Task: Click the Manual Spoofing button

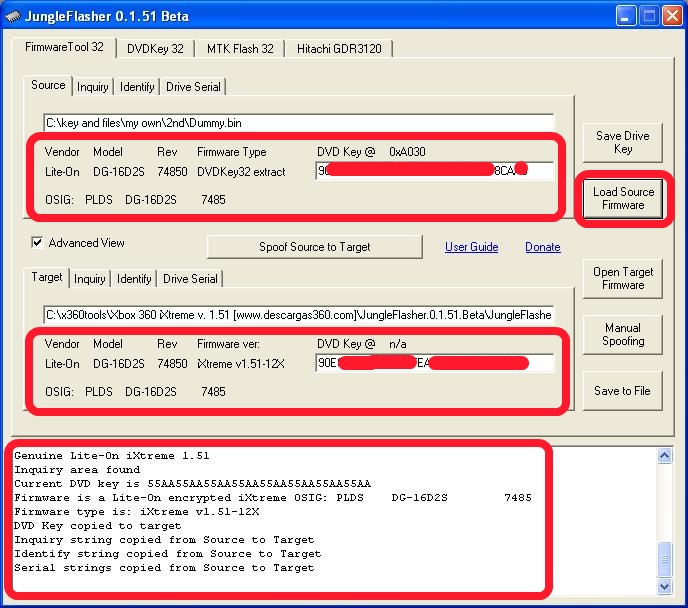Action: point(623,335)
